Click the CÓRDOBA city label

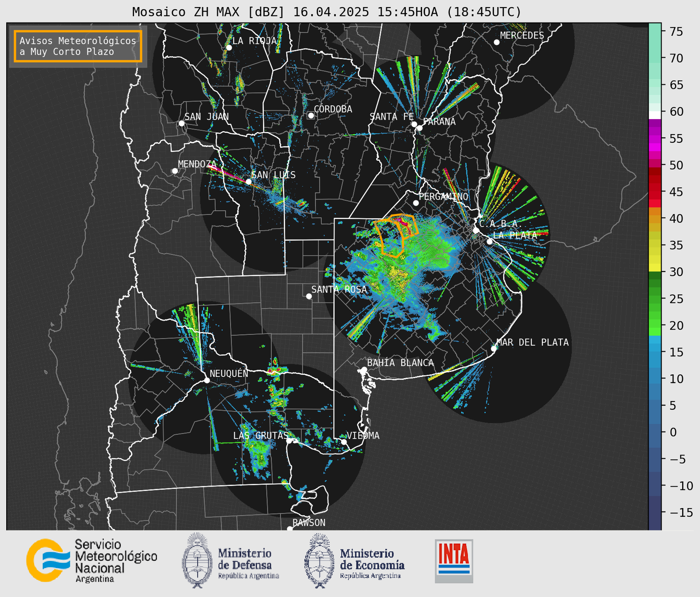(333, 109)
